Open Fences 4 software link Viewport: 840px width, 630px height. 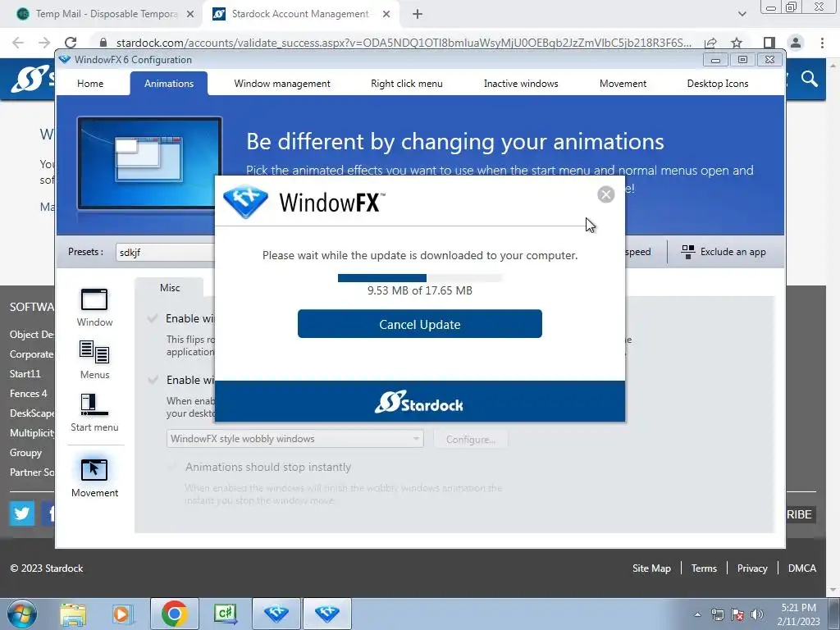click(29, 394)
